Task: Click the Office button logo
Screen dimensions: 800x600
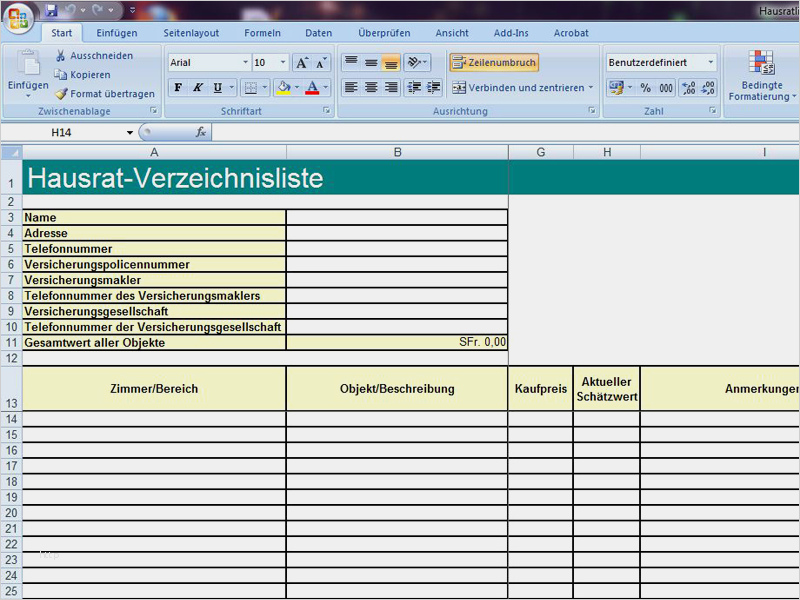Action: pos(18,20)
